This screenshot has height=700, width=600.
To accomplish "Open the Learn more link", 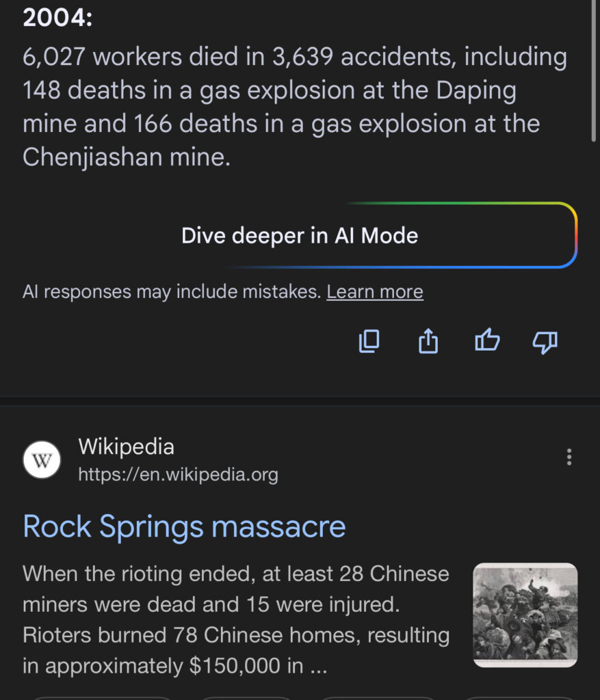I will pos(375,293).
